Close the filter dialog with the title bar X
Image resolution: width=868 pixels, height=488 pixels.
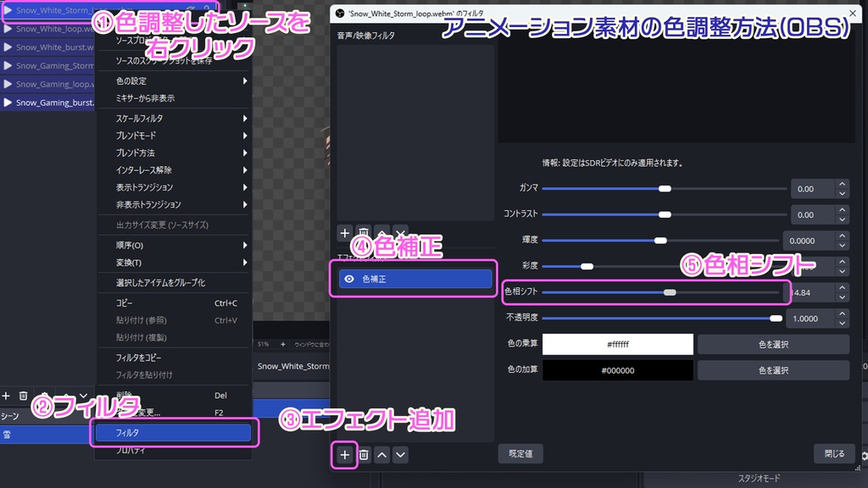pyautogui.click(x=853, y=14)
